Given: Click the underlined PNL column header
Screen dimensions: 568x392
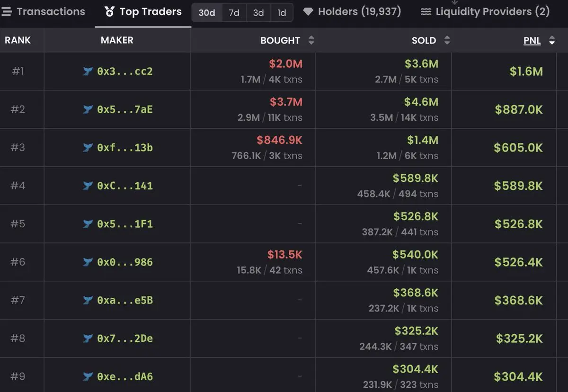Looking at the screenshot, I should pos(532,40).
